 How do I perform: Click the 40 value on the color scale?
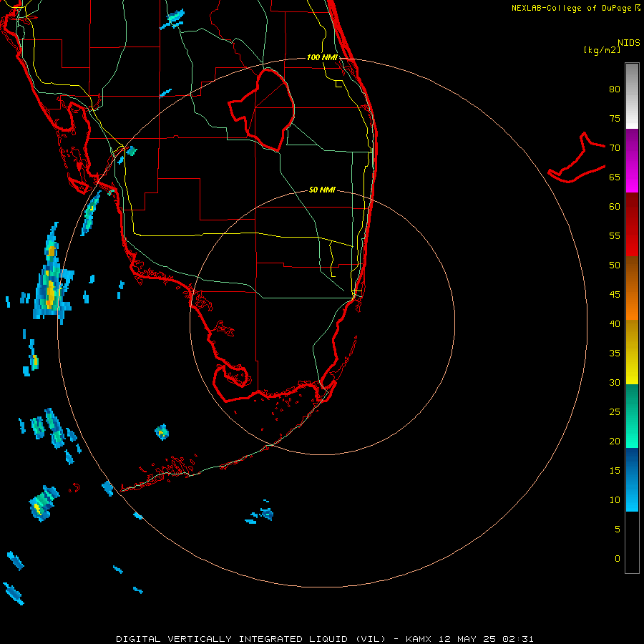click(x=615, y=324)
